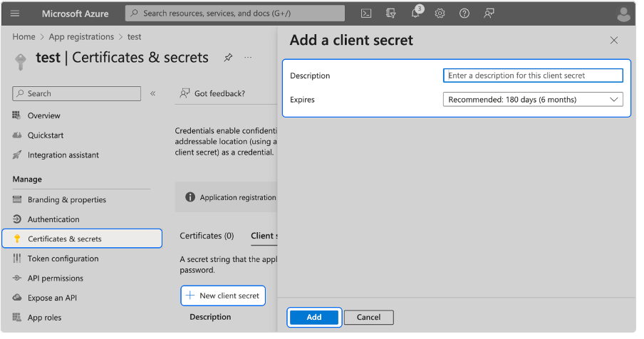Open Directories and subscriptions filter icon
This screenshot has width=644, height=339.
coord(390,14)
